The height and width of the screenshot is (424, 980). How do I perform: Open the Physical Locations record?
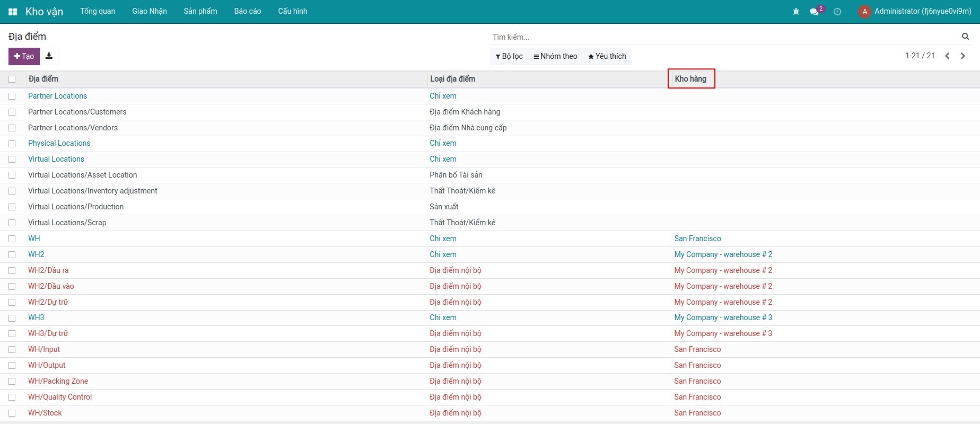pyautogui.click(x=59, y=143)
